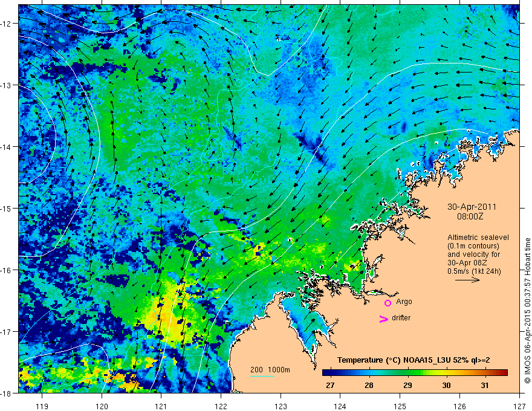Click the '30-Apr-2011' date text
Screen dimensions: 532x411
point(472,207)
